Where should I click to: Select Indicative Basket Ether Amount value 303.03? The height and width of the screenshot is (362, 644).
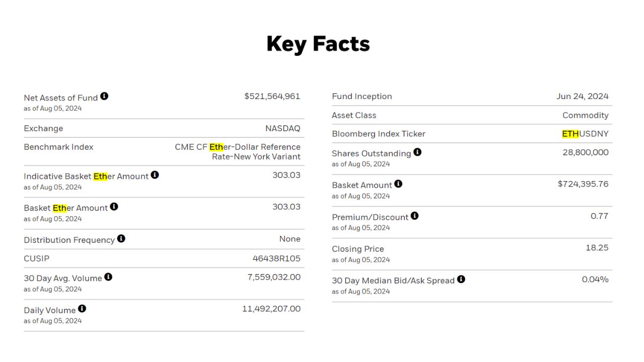pyautogui.click(x=286, y=175)
